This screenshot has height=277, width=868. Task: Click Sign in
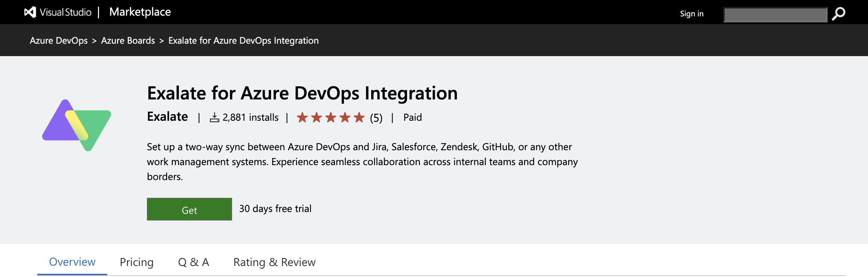(692, 13)
